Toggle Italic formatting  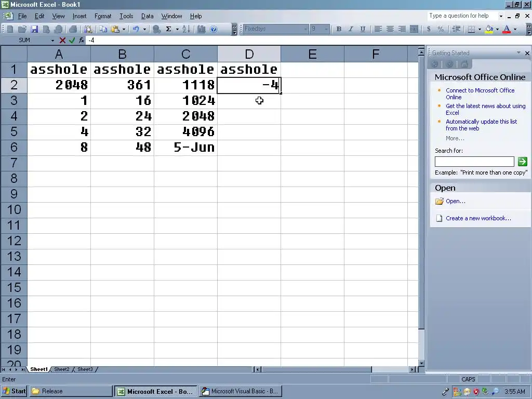[351, 29]
